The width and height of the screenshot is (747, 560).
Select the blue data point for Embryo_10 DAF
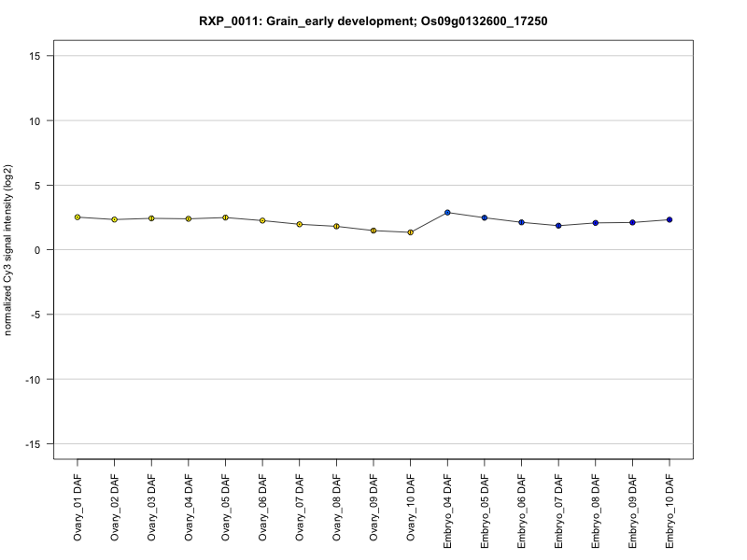669,219
